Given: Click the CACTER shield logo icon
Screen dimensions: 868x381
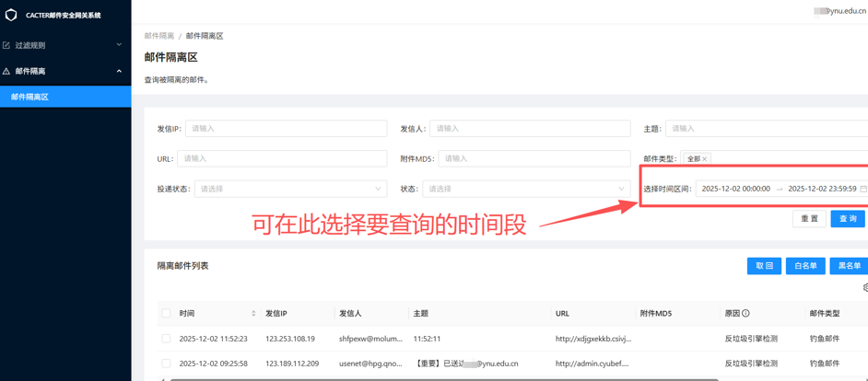Looking at the screenshot, I should (11, 15).
